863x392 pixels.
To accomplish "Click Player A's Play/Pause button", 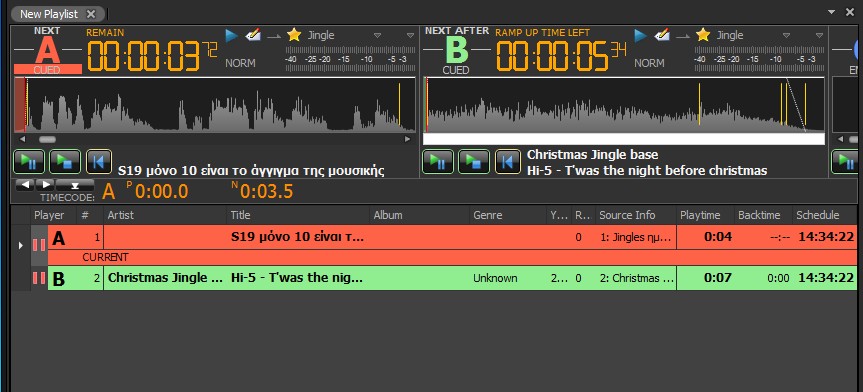I will (x=29, y=162).
